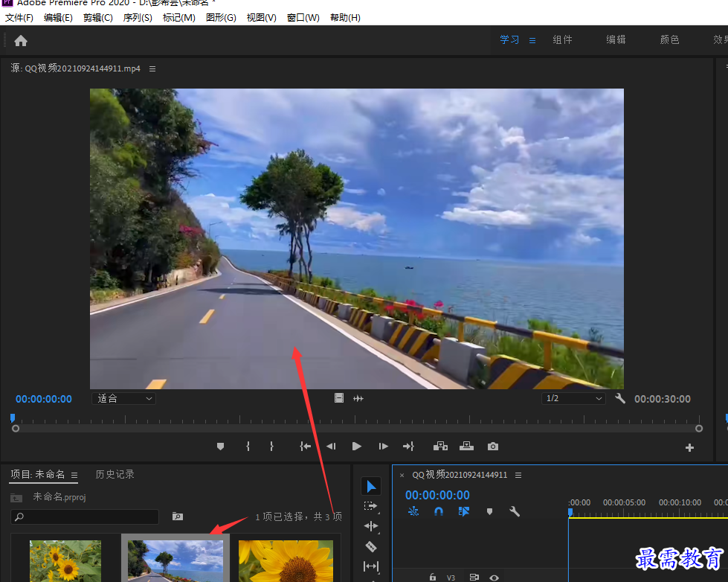
Task: Click the source duration 00:00:30:00
Action: 663,399
